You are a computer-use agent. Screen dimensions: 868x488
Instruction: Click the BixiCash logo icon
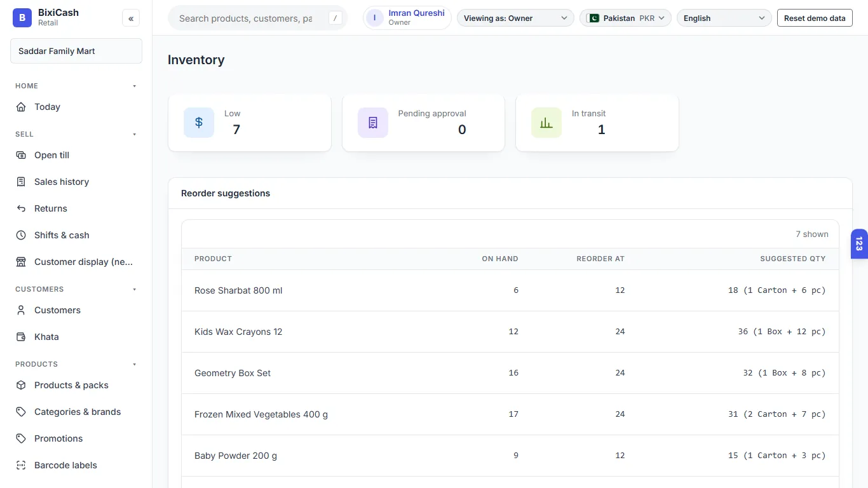(22, 18)
